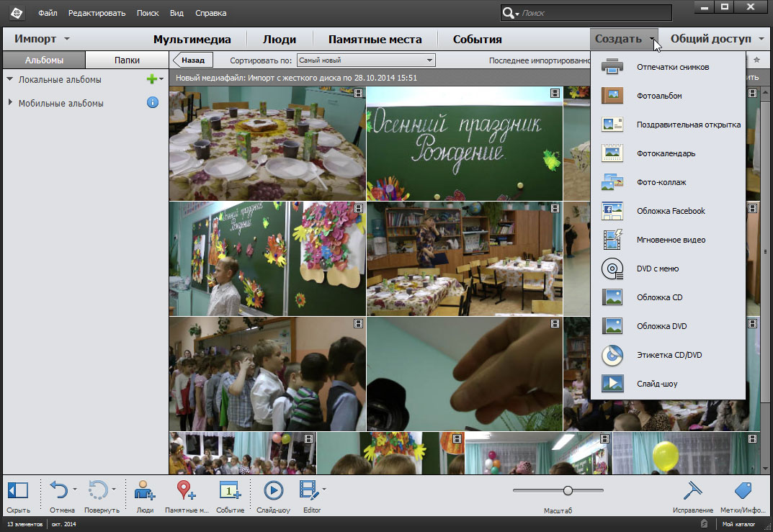This screenshot has height=532, width=773.
Task: Click the info icon beside Мобильные альбомы
Action: [x=153, y=103]
